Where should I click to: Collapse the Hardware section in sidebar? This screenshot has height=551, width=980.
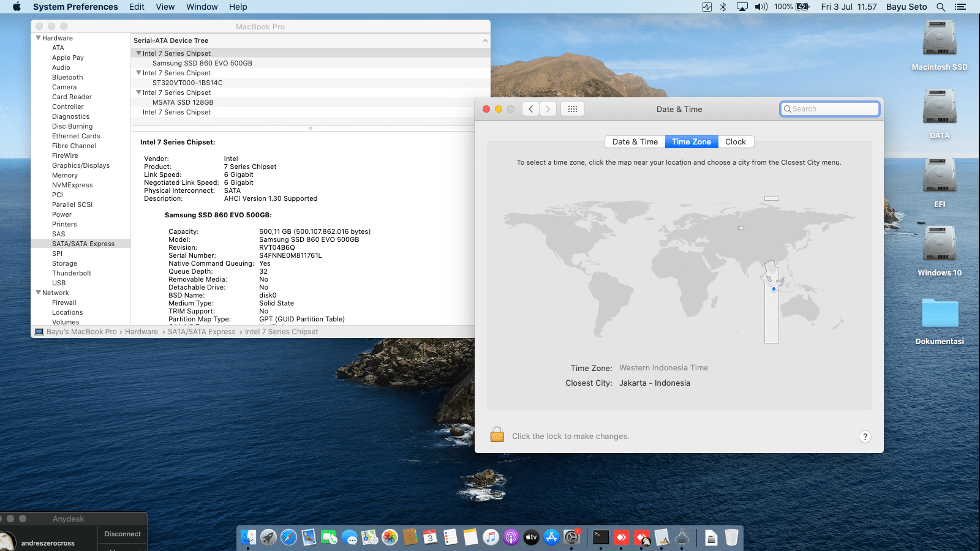pos(39,38)
